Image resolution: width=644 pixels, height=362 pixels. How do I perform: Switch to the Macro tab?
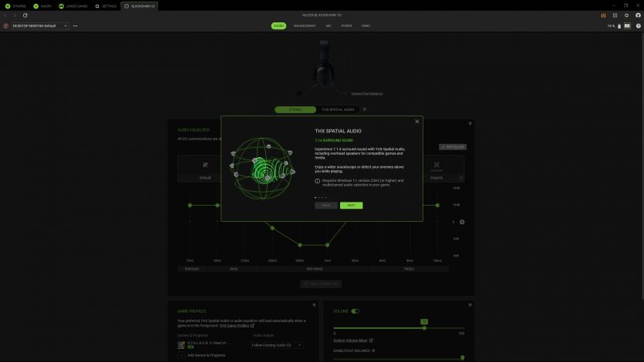(x=43, y=5)
